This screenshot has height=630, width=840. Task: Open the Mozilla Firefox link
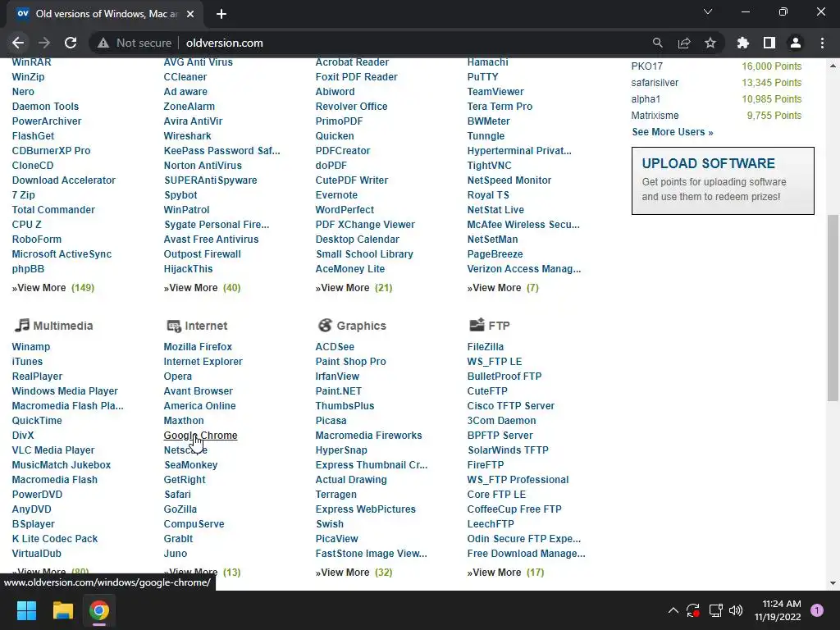[x=198, y=347]
